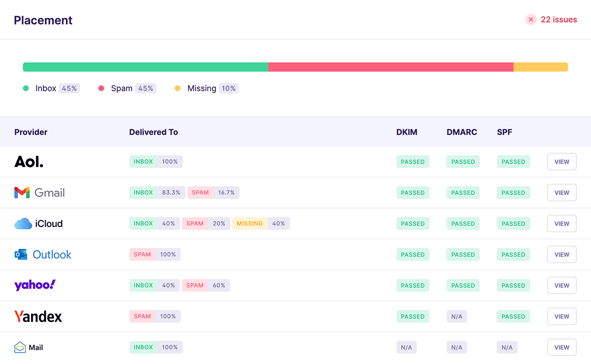Click the yellow Missing bar segment
591x364 pixels.
(x=540, y=67)
